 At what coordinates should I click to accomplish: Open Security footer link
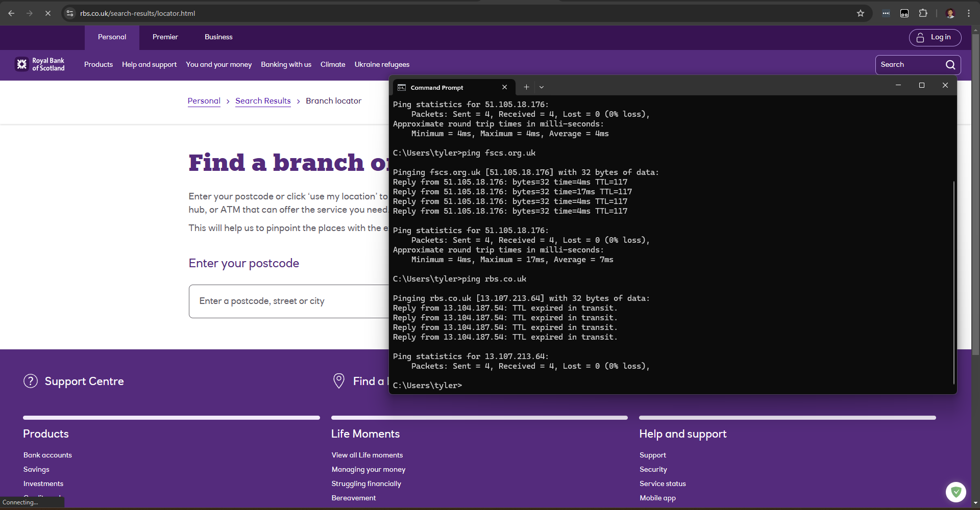653,469
